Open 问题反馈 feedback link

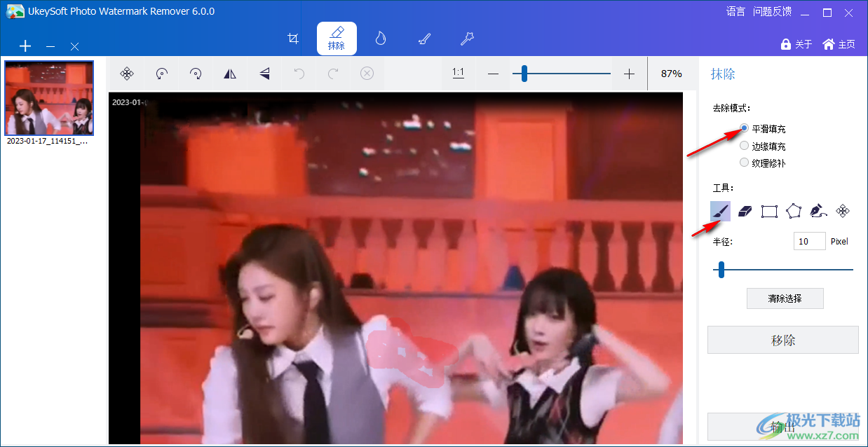(772, 11)
